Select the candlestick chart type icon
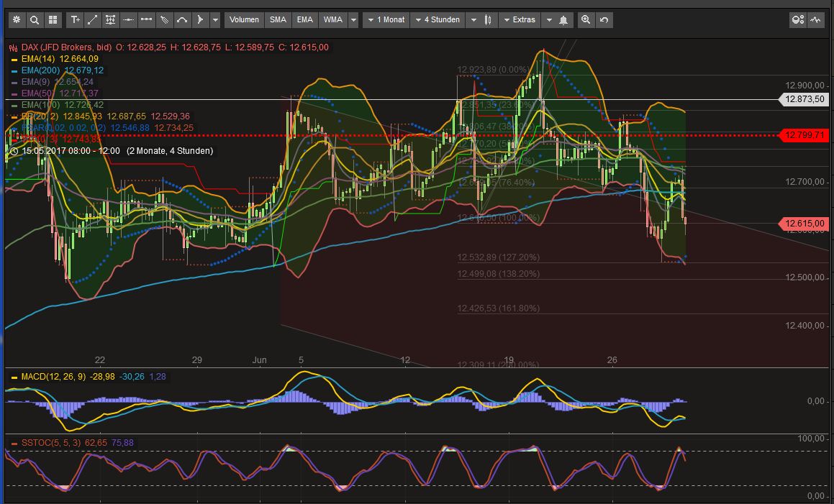834x504 pixels. 488,19
